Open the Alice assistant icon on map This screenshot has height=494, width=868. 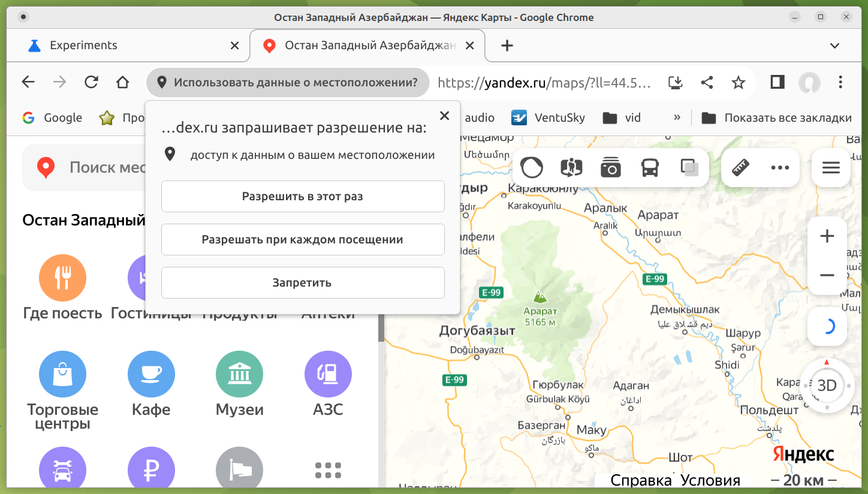click(532, 168)
